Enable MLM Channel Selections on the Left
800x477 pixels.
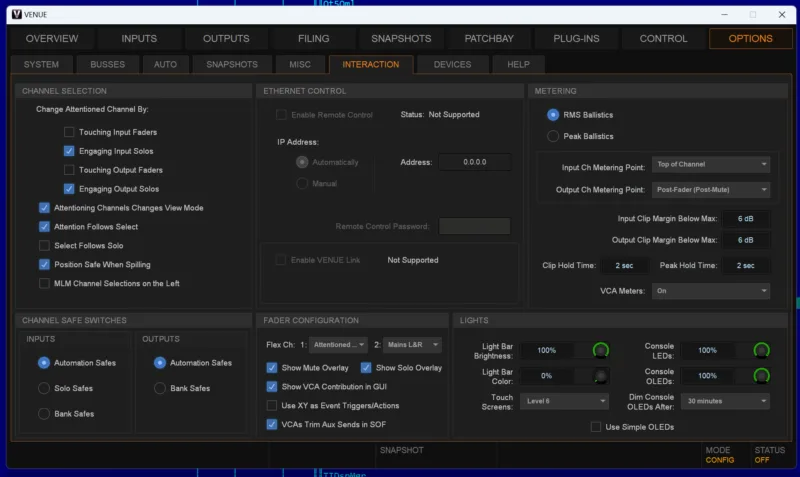44,283
